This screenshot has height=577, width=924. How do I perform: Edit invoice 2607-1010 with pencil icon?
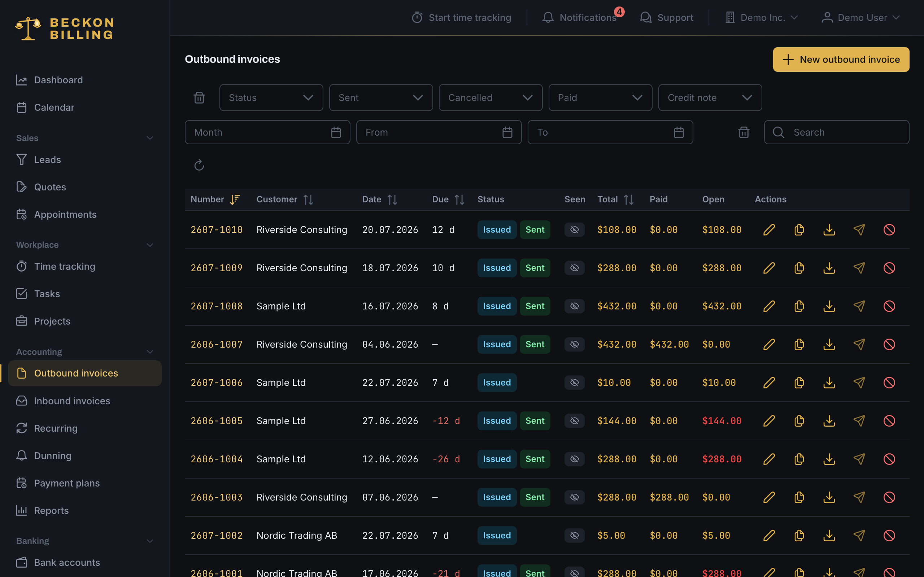click(769, 230)
